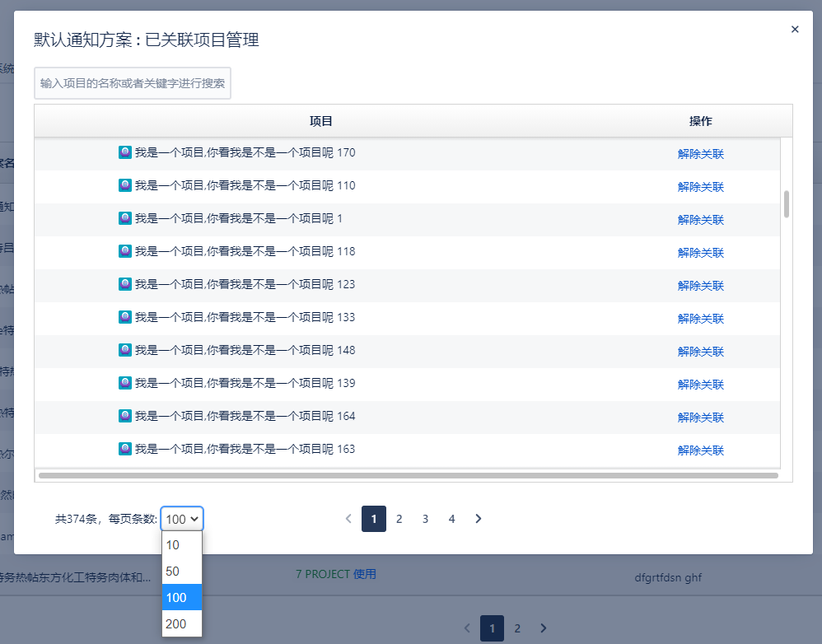822x644 pixels.
Task: Click the project icon for project 110
Action: (x=125, y=185)
